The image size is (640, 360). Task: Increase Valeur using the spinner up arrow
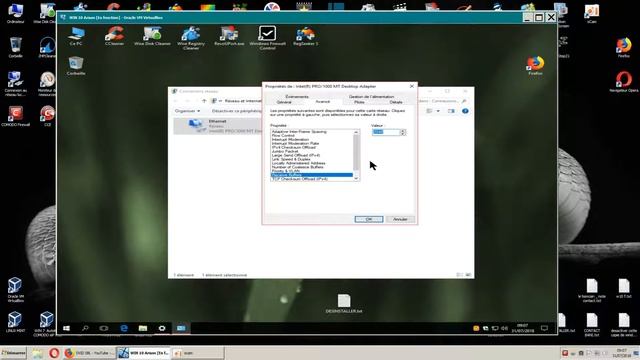pos(403,131)
